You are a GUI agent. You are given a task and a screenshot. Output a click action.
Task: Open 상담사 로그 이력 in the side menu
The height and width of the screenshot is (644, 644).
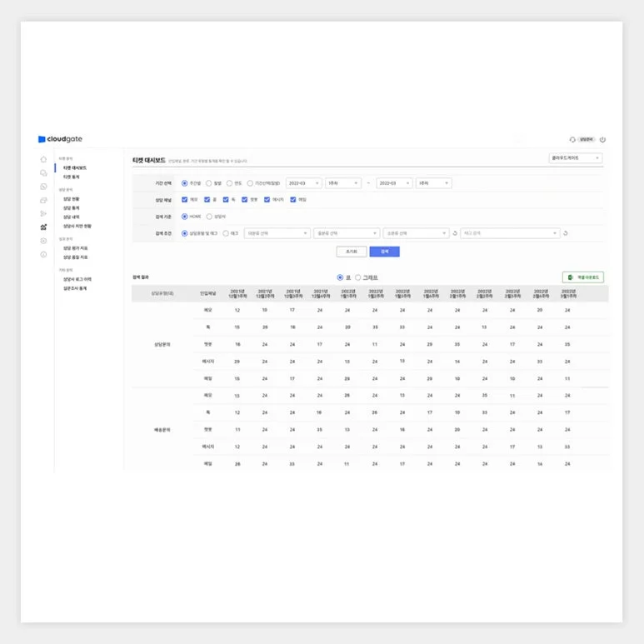click(77, 279)
